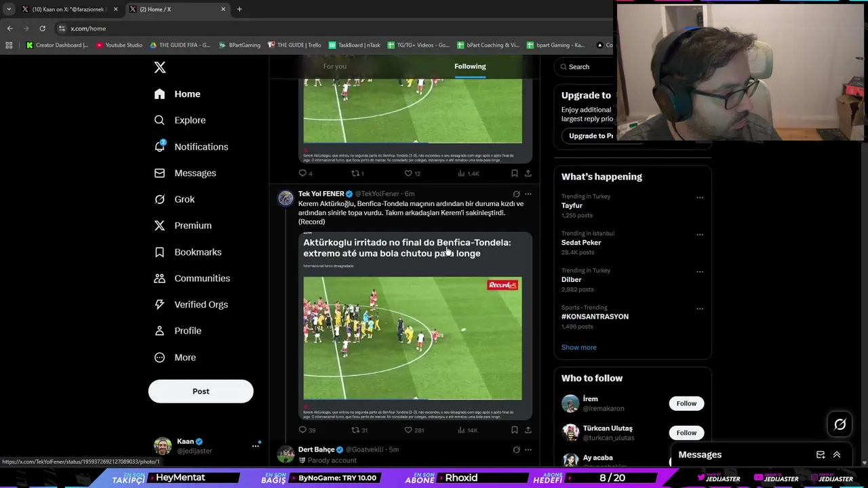
Task: Expand the Messages drawer
Action: (837, 455)
